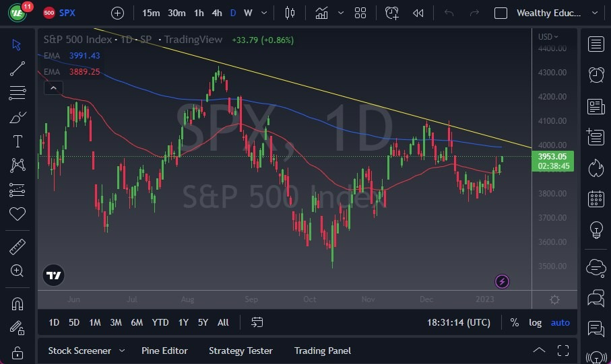Screen dimensions: 611x364
Task: Select the brush drawing tool
Action: point(17,117)
